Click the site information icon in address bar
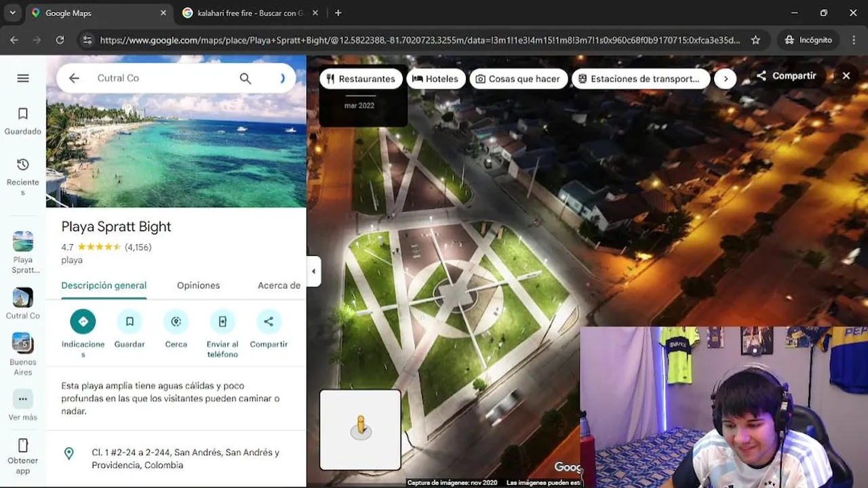 point(86,40)
